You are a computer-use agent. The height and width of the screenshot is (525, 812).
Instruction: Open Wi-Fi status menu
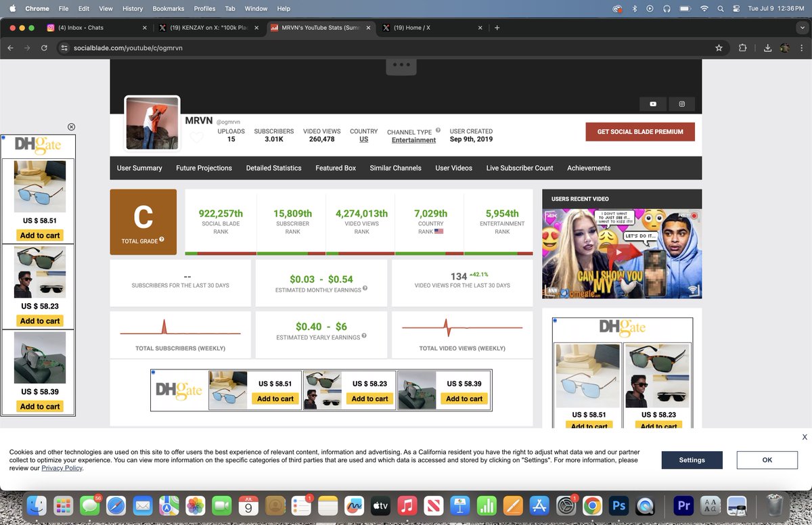click(704, 8)
